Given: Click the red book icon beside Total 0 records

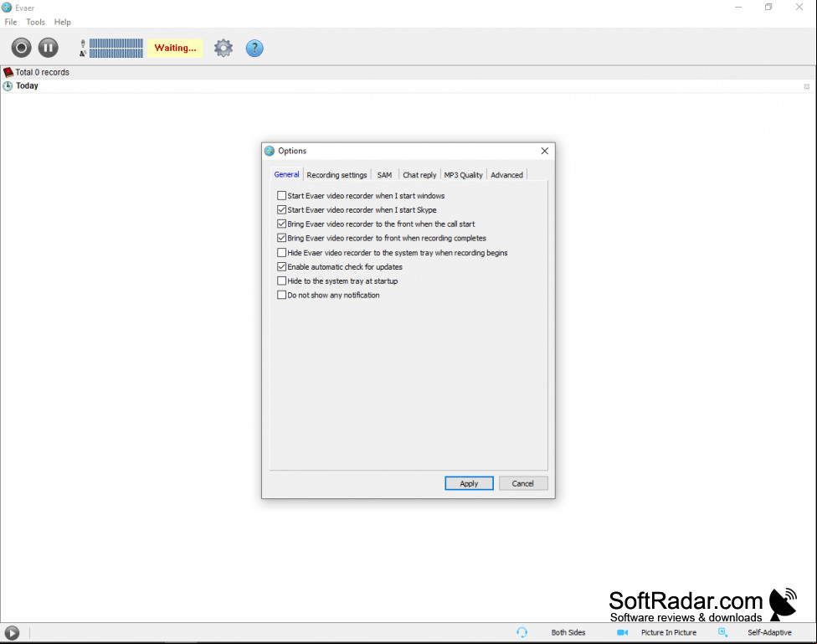Looking at the screenshot, I should 8,72.
